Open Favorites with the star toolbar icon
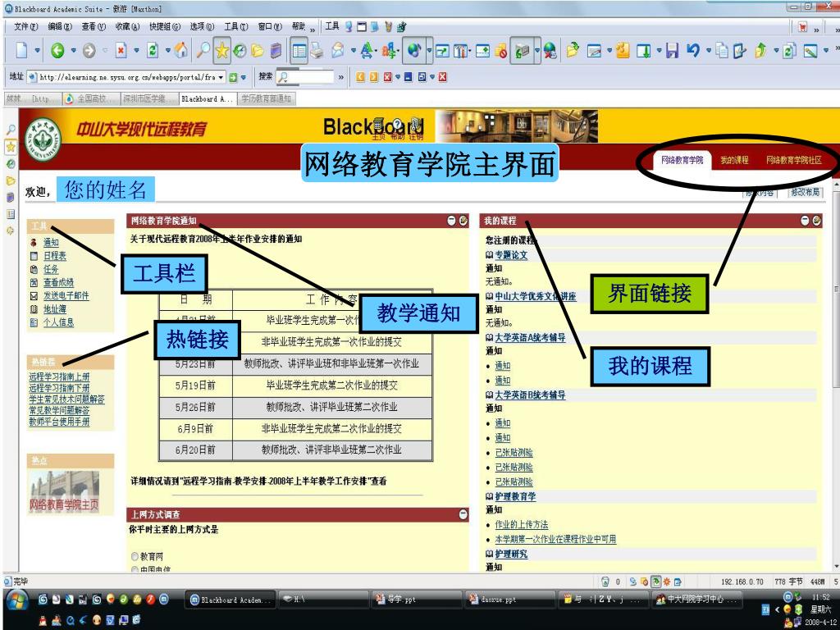This screenshot has width=840, height=630. tap(222, 51)
